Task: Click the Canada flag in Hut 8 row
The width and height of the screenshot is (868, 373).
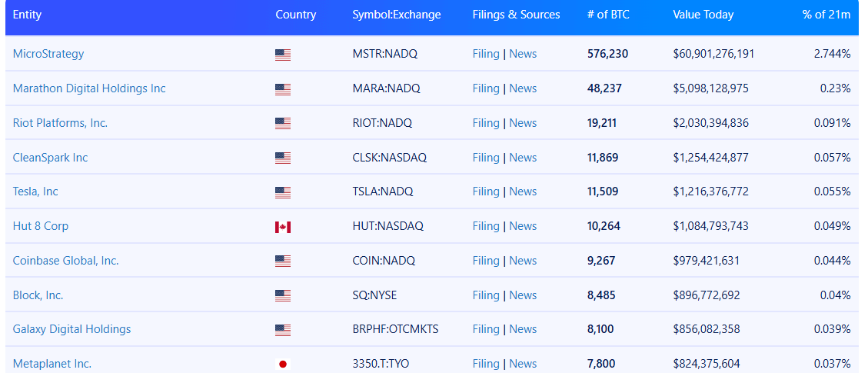Action: click(x=282, y=227)
